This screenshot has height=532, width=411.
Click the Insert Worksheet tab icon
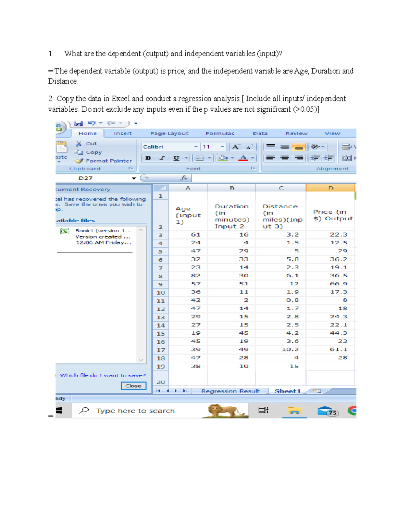(x=317, y=391)
